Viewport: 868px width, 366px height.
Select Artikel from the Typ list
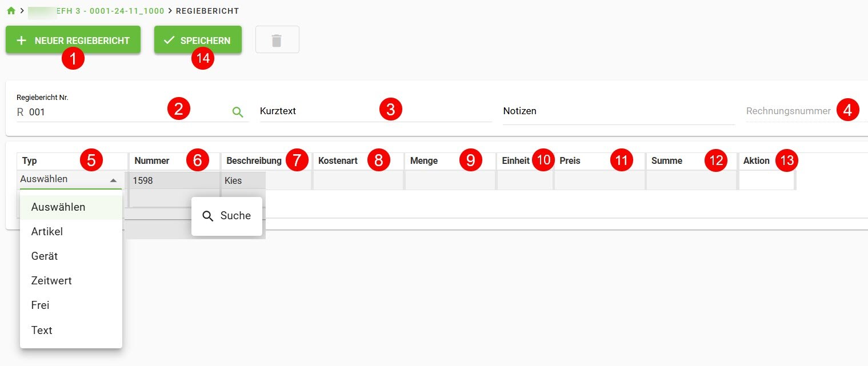coord(47,231)
